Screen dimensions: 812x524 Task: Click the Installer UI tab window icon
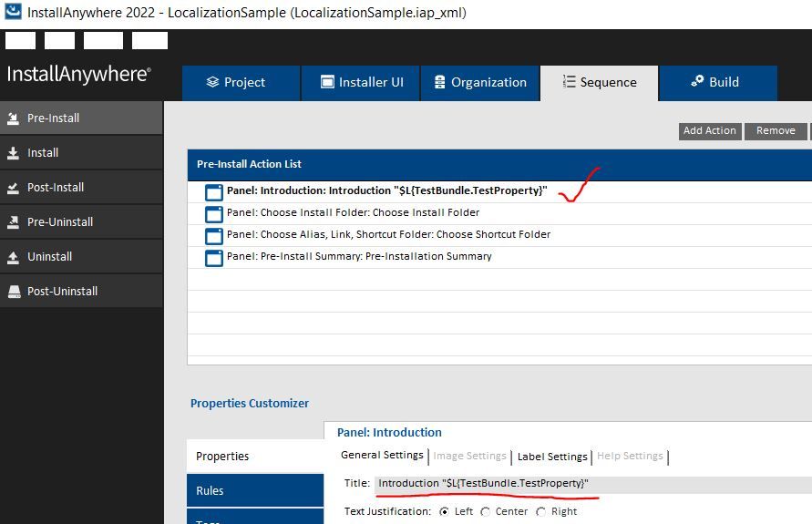pyautogui.click(x=327, y=82)
